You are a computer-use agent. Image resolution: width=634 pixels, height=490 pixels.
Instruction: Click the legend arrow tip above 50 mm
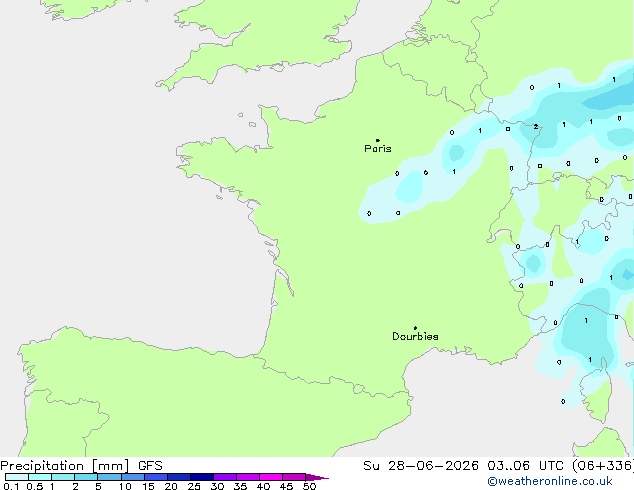(317, 477)
